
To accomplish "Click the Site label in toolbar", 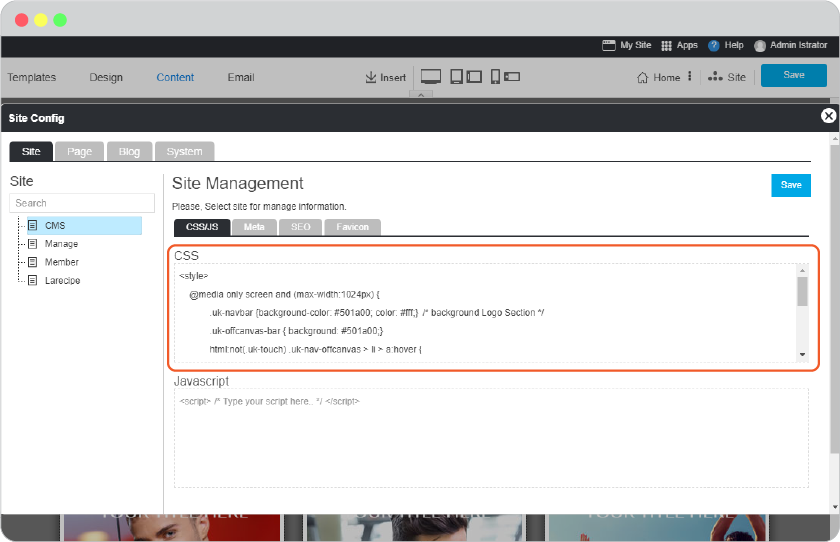I will (x=737, y=77).
